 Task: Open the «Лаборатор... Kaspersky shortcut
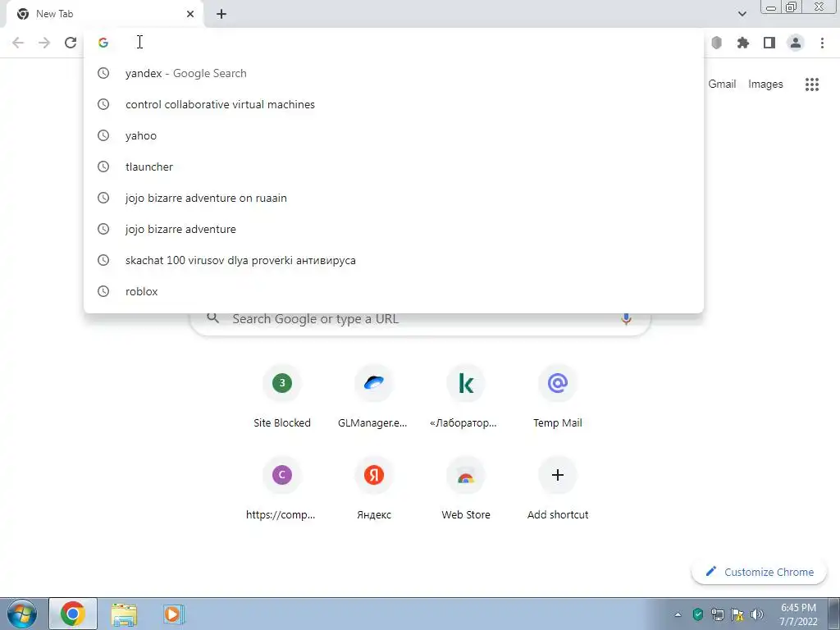pyautogui.click(x=466, y=398)
